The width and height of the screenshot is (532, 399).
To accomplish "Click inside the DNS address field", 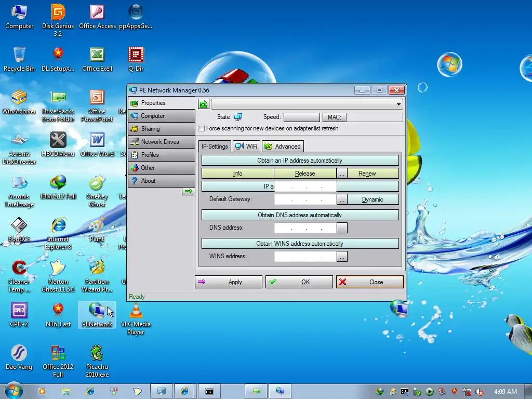I will click(x=305, y=228).
